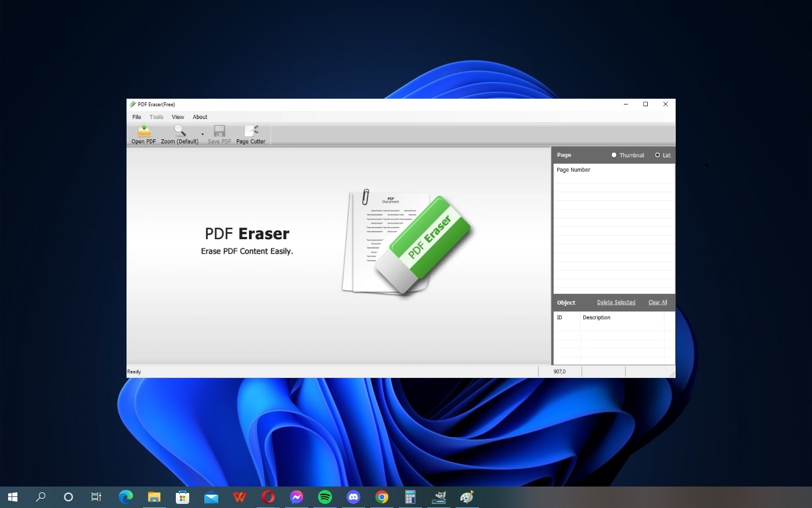Open the File menu
Viewport: 812px width, 508px height.
point(136,117)
